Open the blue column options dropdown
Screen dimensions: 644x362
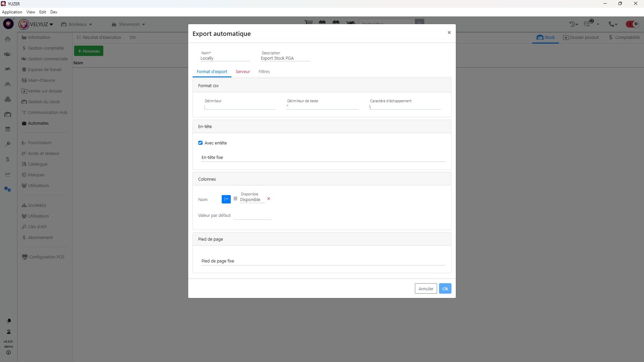pos(226,199)
